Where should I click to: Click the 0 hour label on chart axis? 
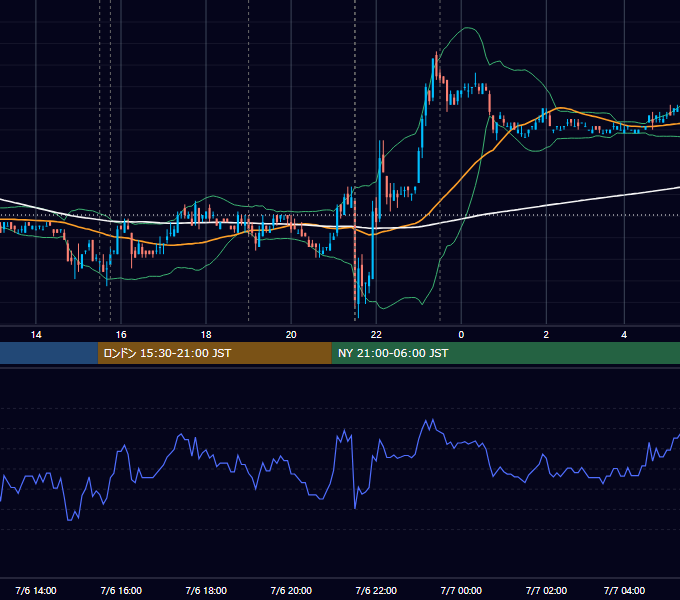(461, 335)
